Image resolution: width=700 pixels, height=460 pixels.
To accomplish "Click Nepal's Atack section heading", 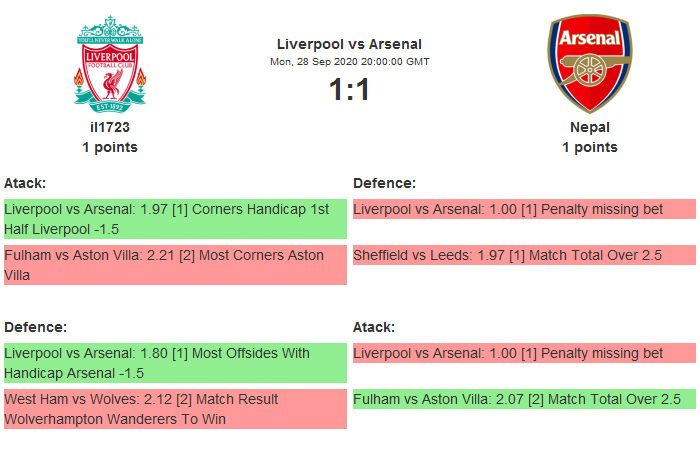I will point(374,327).
